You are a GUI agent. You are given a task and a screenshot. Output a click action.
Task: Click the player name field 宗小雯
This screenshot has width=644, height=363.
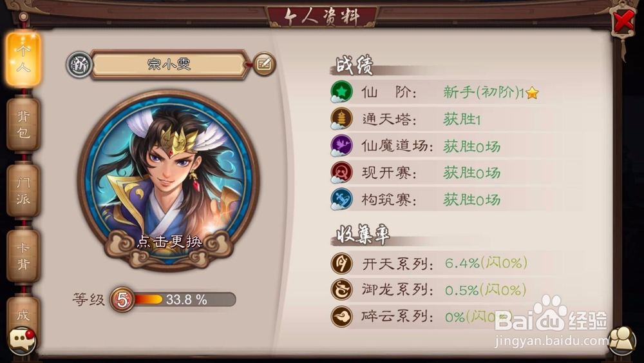tap(169, 64)
